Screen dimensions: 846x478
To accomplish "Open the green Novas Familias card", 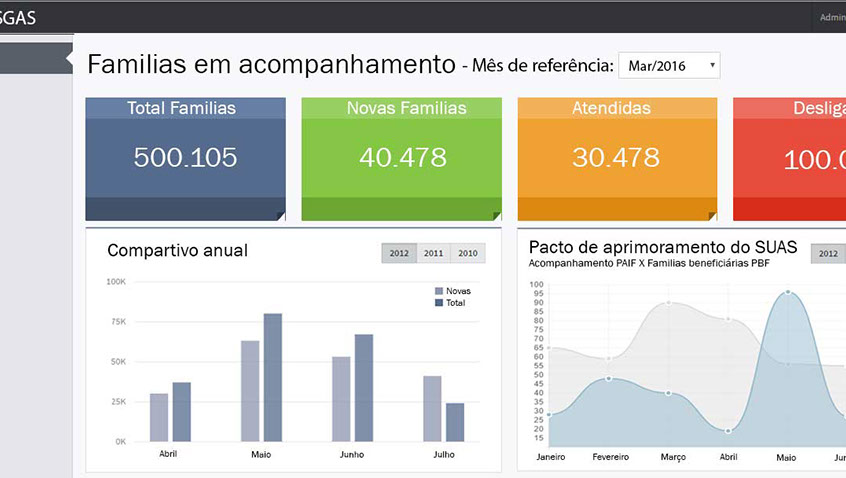I will pos(401,158).
